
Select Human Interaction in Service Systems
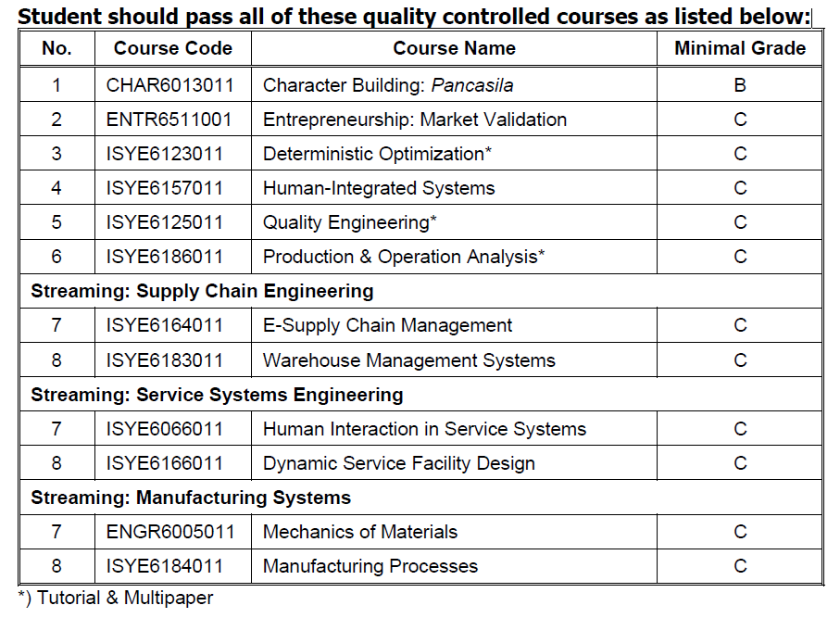424,429
